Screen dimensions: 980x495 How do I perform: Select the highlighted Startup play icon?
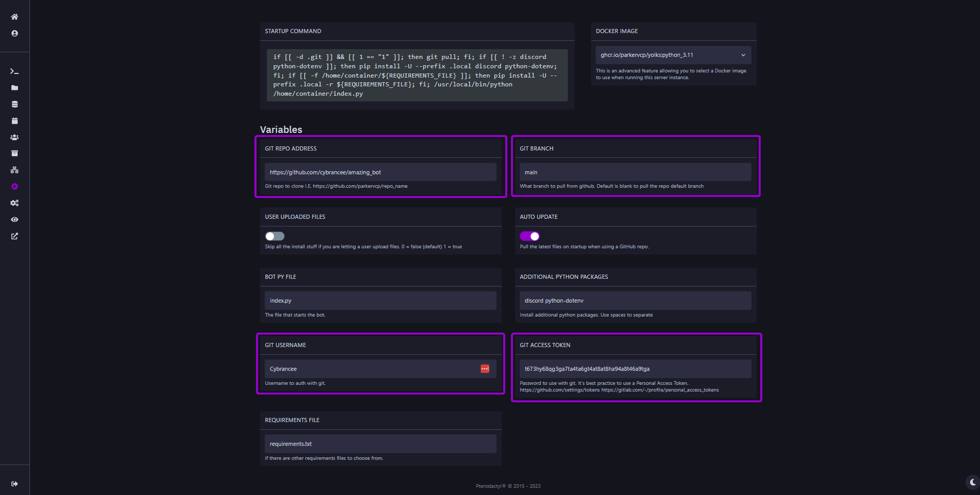14,187
